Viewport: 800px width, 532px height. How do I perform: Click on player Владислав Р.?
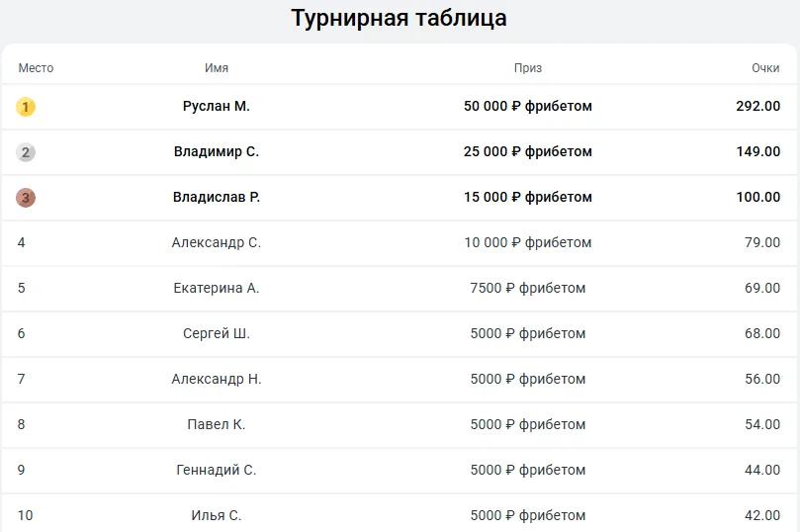pos(217,197)
